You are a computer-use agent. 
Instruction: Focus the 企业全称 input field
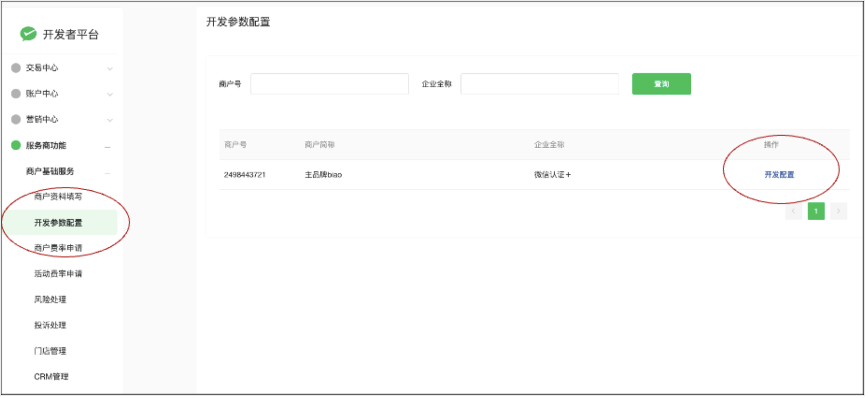tap(539, 84)
